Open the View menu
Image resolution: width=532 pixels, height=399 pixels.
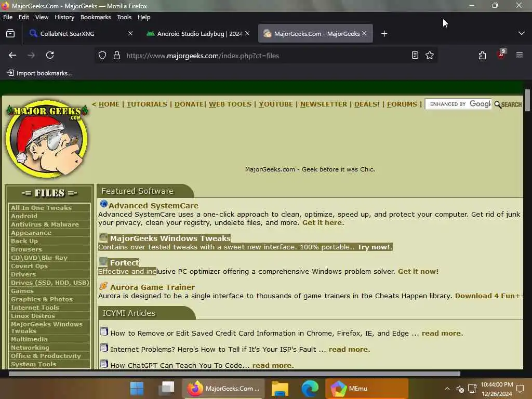[x=42, y=17]
